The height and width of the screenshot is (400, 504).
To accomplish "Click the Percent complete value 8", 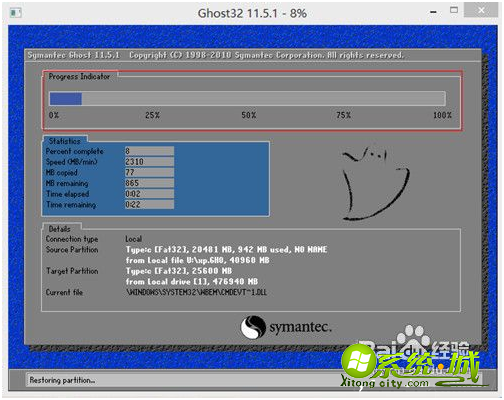I will [x=149, y=151].
